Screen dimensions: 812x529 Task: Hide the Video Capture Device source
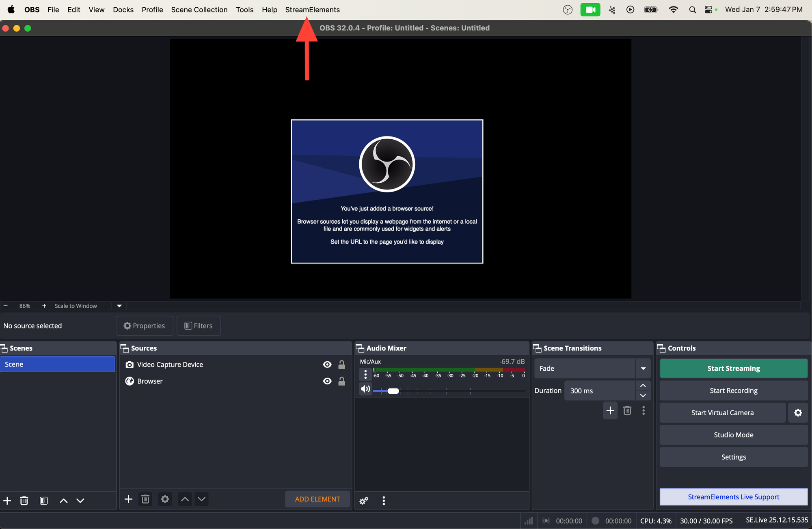point(327,365)
